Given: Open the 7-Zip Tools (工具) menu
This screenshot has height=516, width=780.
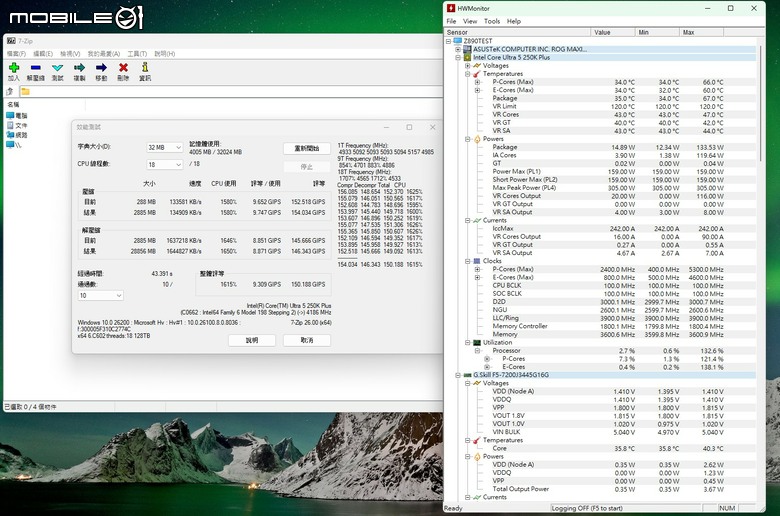Looking at the screenshot, I should coord(137,54).
